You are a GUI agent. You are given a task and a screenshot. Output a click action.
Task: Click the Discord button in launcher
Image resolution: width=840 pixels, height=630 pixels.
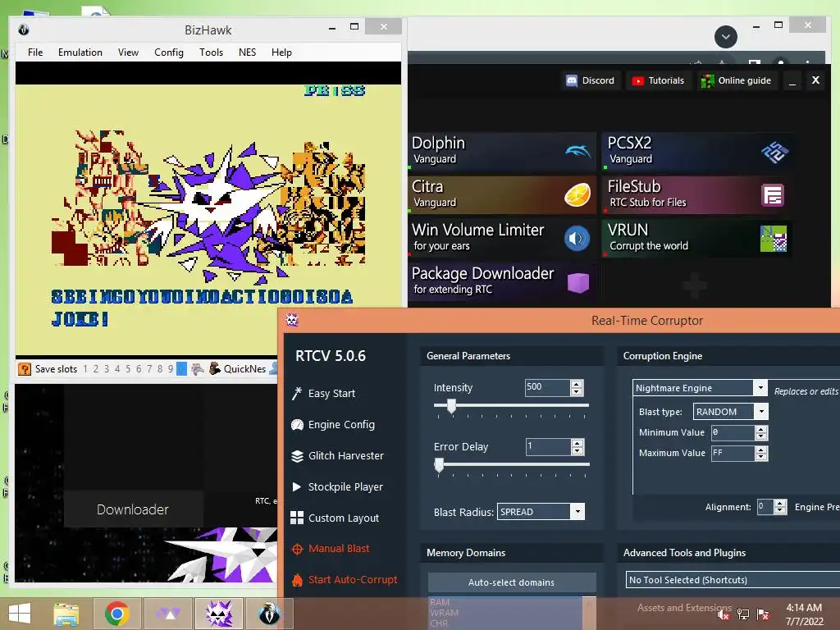point(591,81)
